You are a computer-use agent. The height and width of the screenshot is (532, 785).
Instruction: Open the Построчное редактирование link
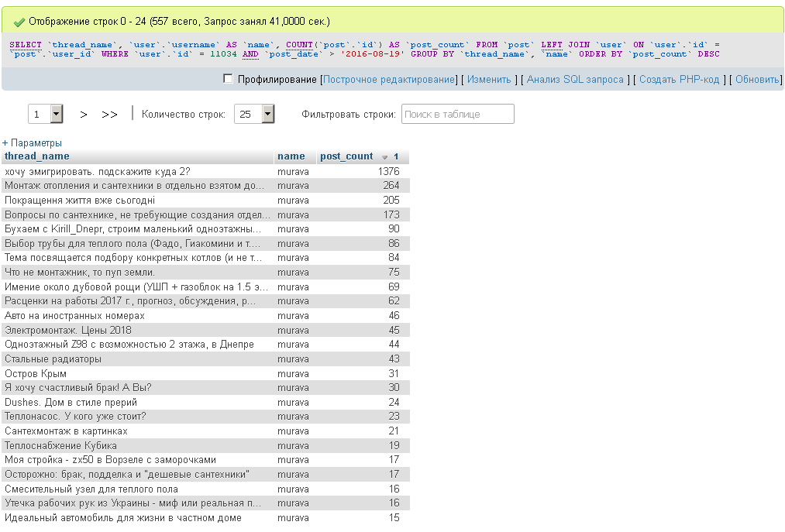(389, 80)
